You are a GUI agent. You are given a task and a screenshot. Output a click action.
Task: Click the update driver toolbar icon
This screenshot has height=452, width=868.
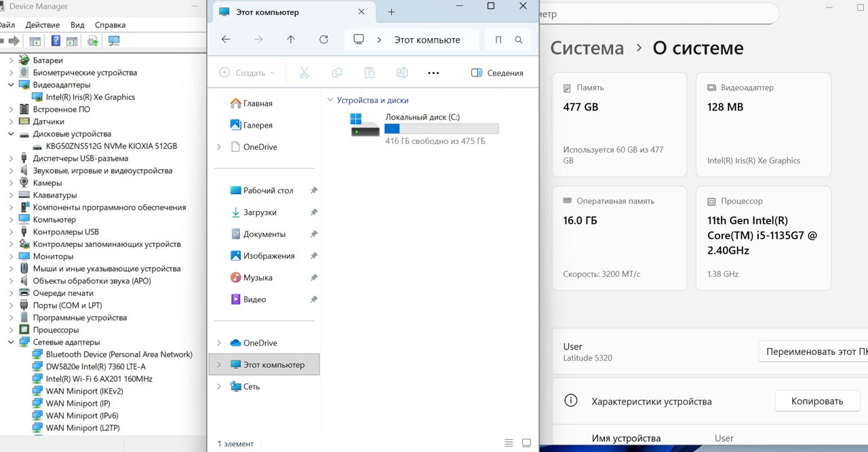(93, 41)
